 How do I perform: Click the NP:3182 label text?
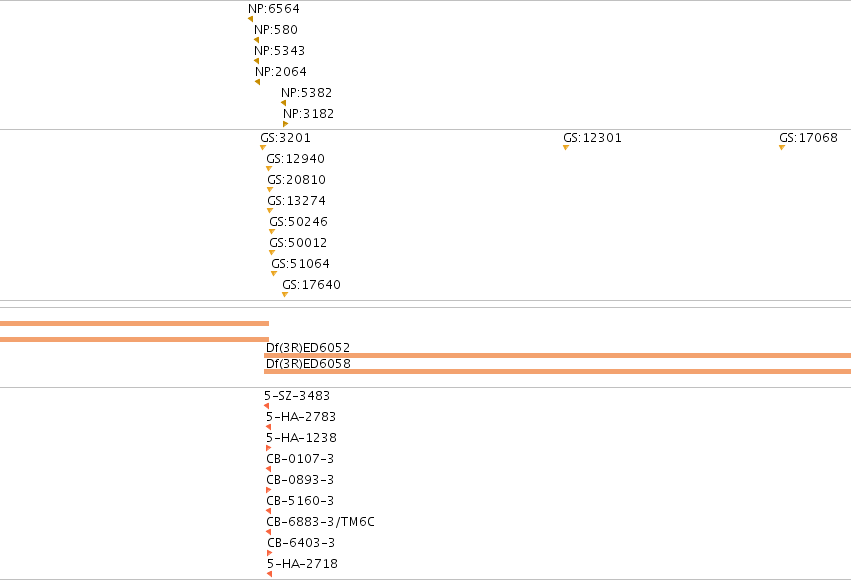pos(308,114)
